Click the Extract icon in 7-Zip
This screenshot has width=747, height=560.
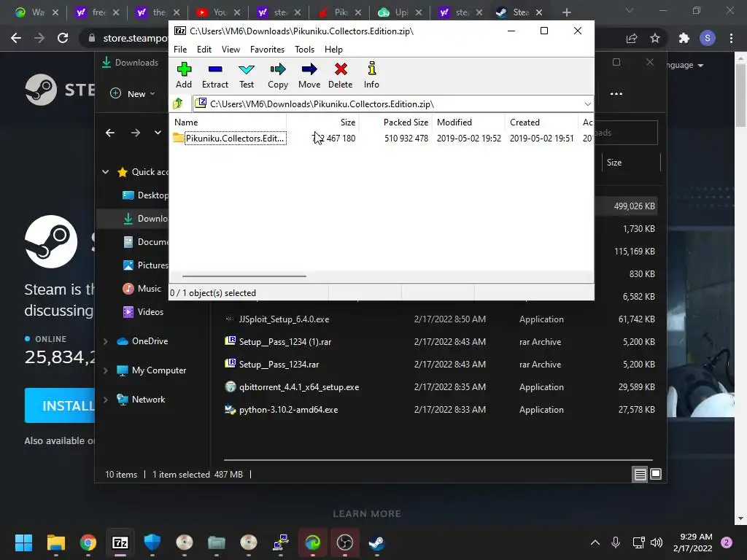click(215, 75)
